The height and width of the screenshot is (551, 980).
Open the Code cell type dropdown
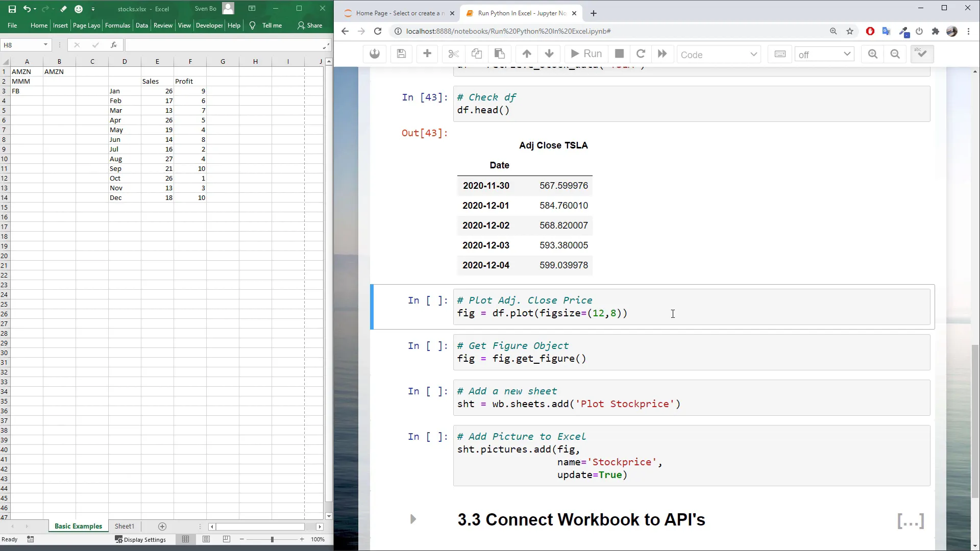click(719, 55)
